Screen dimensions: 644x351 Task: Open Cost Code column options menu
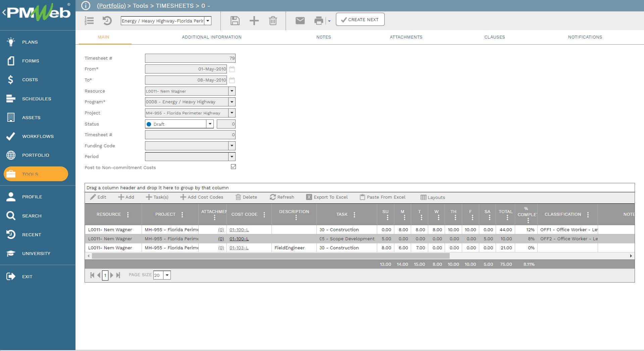[x=264, y=214]
